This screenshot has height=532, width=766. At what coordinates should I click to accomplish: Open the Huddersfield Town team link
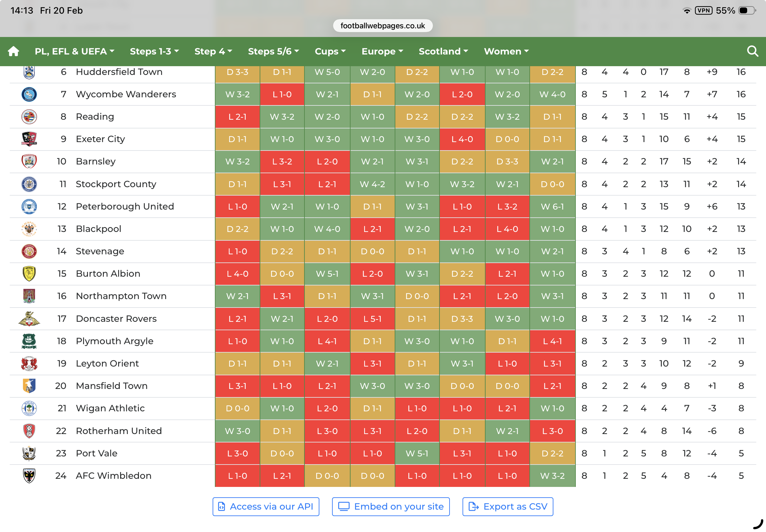pos(119,72)
